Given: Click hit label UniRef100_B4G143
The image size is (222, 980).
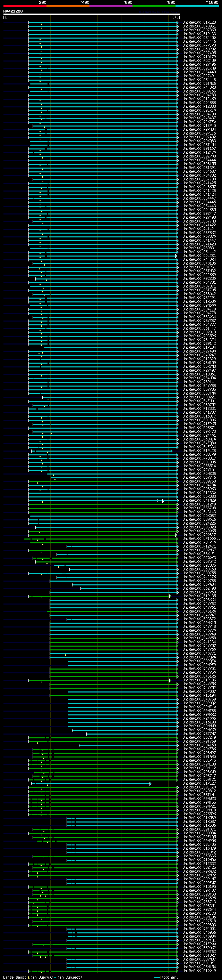Looking at the screenshot, I should pos(199,512).
